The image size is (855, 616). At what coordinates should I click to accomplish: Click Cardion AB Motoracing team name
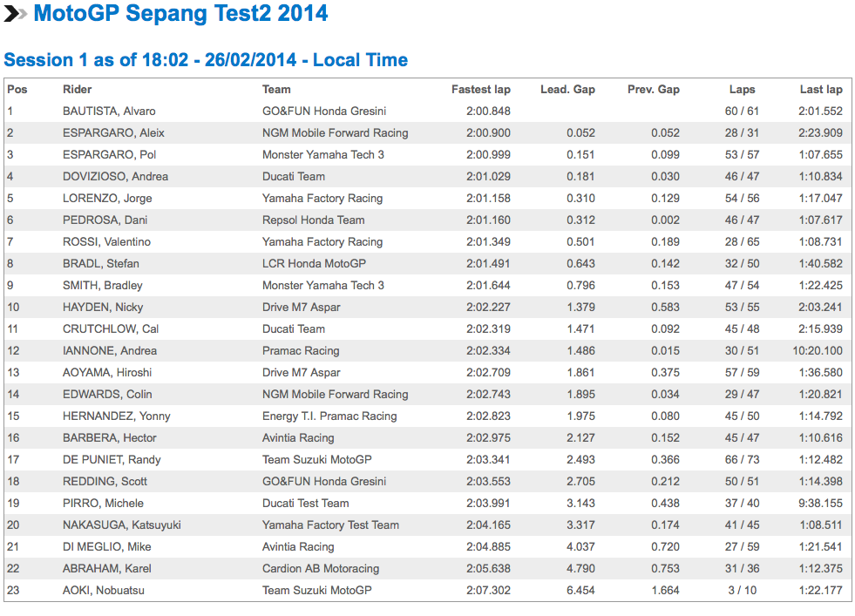321,569
